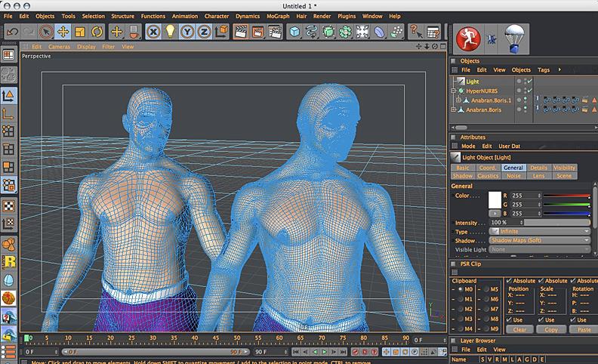Toggle the coordinate system icon
The width and height of the screenshot is (598, 364).
point(220,32)
